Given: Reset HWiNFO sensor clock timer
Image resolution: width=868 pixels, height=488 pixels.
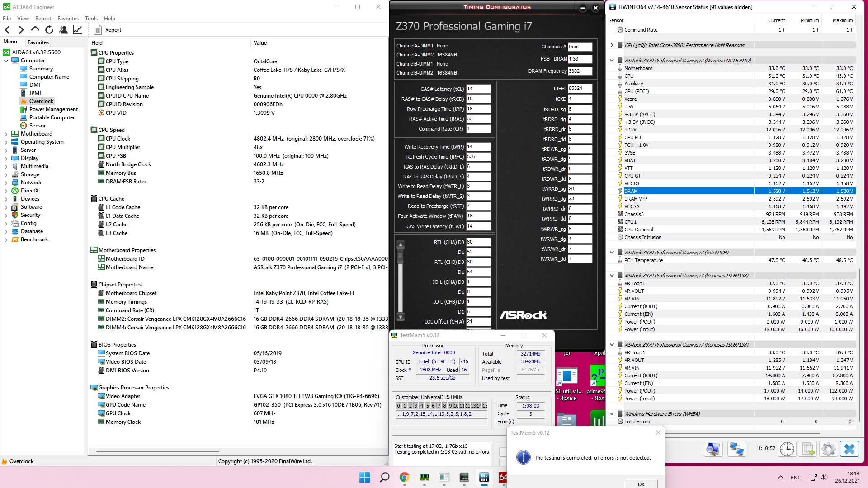Looking at the screenshot, I should [x=787, y=449].
